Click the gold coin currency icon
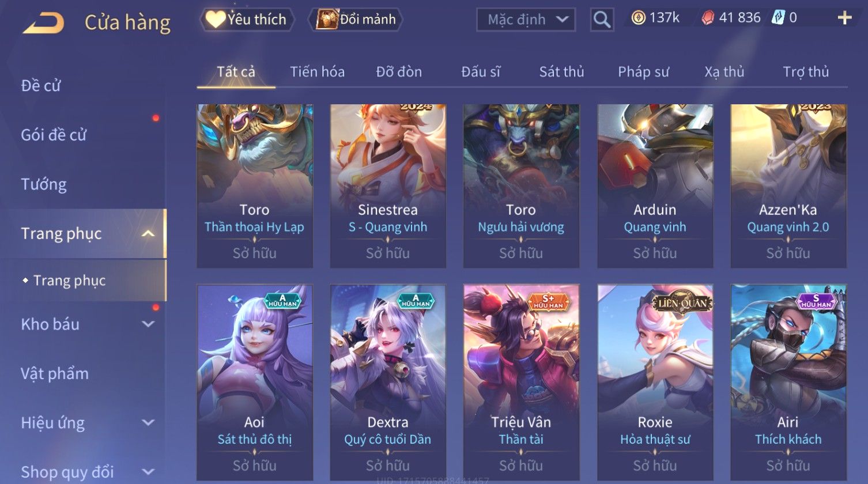Screen dimensions: 868x484 click(x=638, y=18)
